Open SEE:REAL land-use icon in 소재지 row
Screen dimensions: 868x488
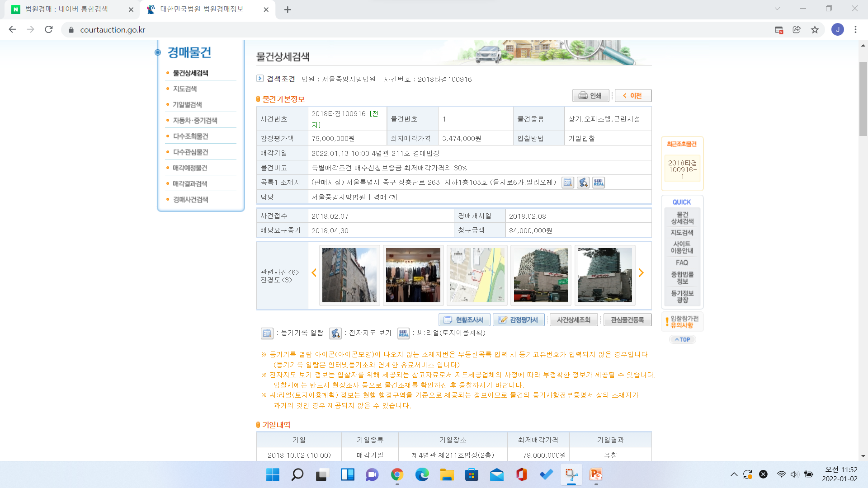[x=599, y=183]
